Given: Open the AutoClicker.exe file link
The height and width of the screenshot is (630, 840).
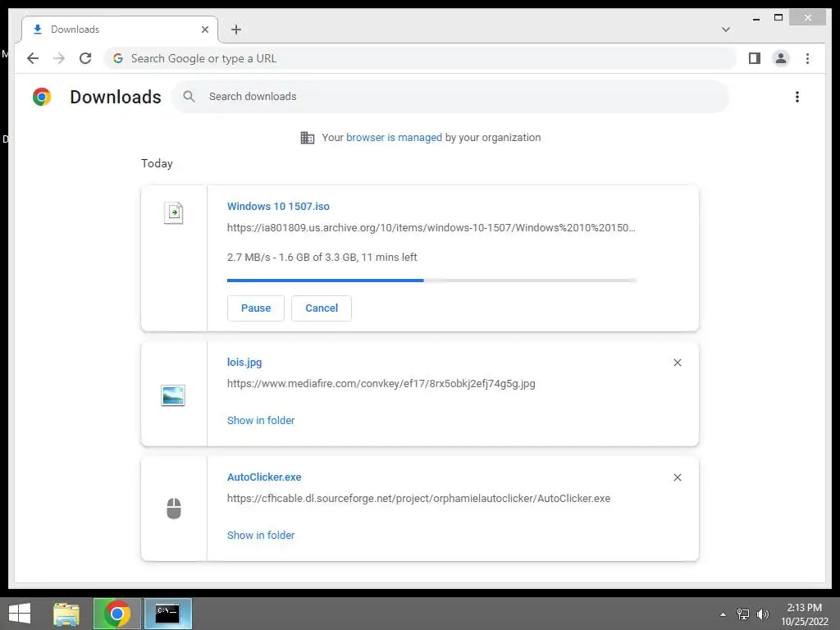Looking at the screenshot, I should pyautogui.click(x=264, y=477).
